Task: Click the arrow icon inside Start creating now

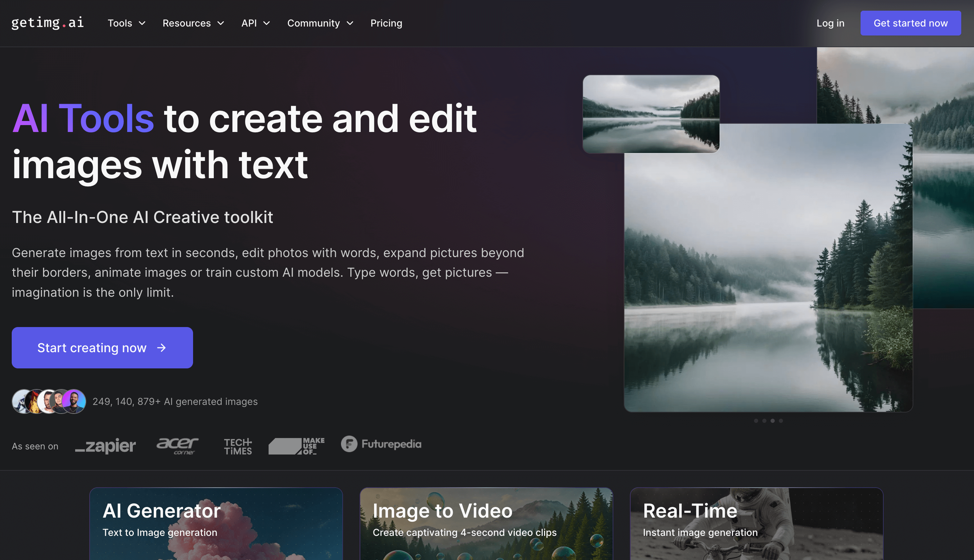Action: (162, 347)
